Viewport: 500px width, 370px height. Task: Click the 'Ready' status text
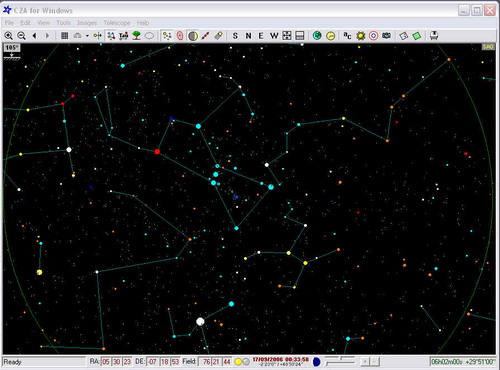click(x=12, y=362)
